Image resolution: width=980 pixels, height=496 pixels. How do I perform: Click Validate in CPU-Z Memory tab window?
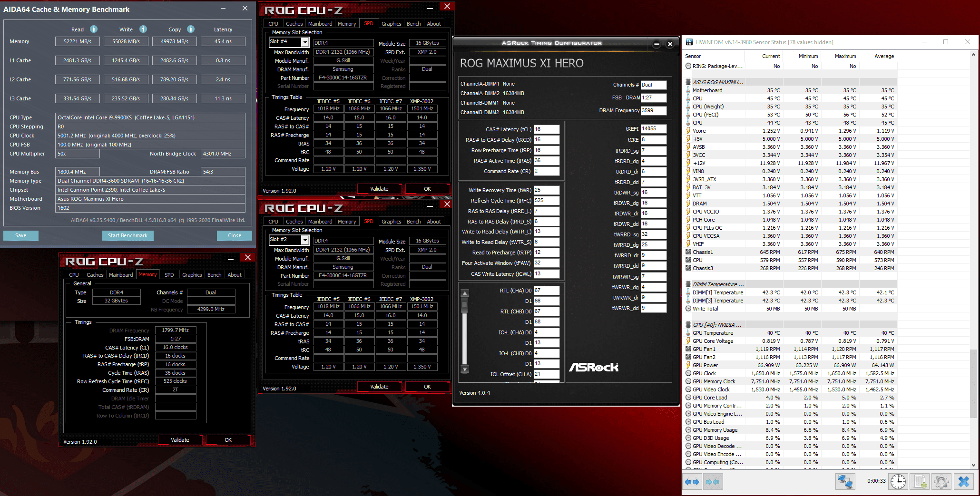(x=180, y=440)
